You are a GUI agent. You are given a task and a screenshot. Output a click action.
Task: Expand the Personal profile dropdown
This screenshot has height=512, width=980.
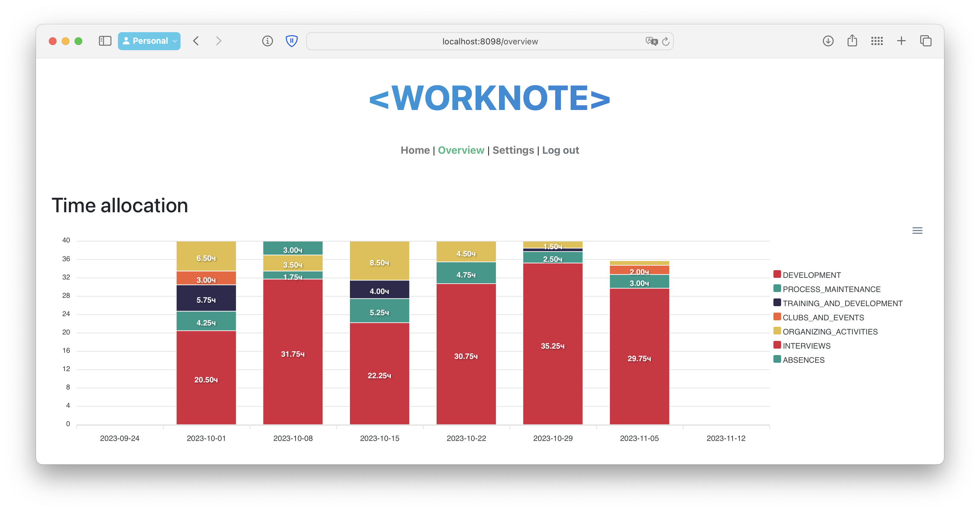click(x=149, y=41)
